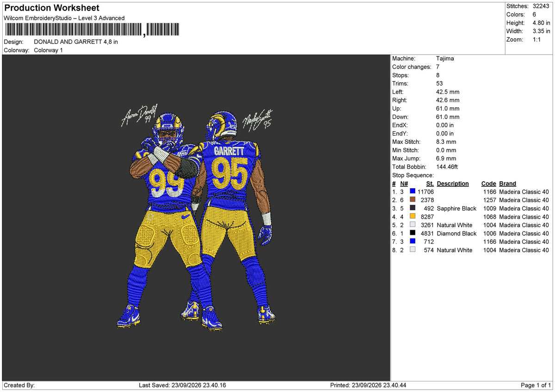Click the 'Printed: 23/09/2026 23.40.44' text
Screen dimensions: 555x392
369,385
